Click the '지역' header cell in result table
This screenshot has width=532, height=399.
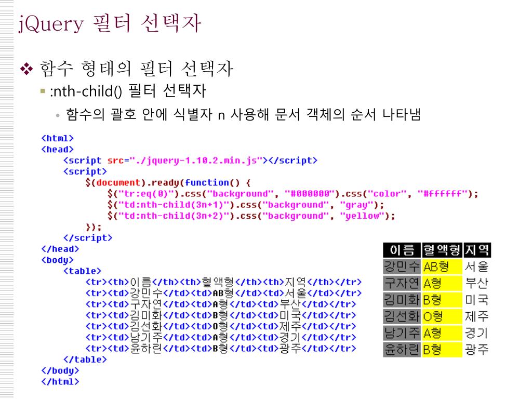(477, 250)
